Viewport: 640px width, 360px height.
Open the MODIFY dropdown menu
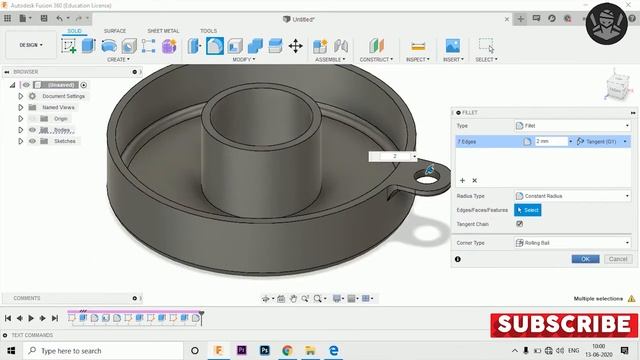tap(244, 60)
